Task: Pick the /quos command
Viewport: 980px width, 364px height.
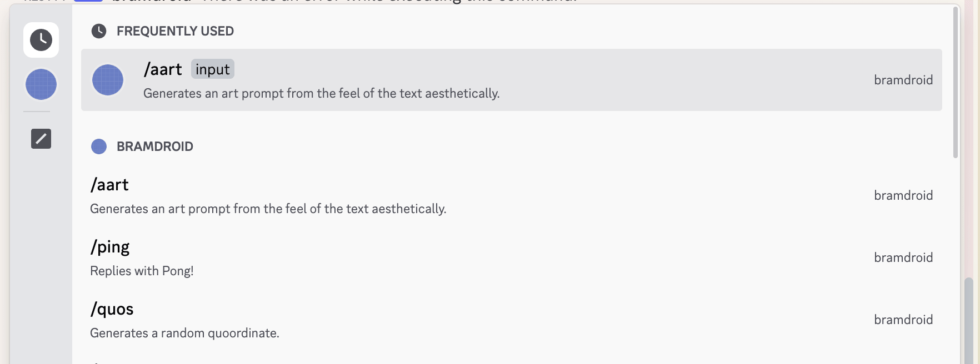Action: (x=112, y=309)
